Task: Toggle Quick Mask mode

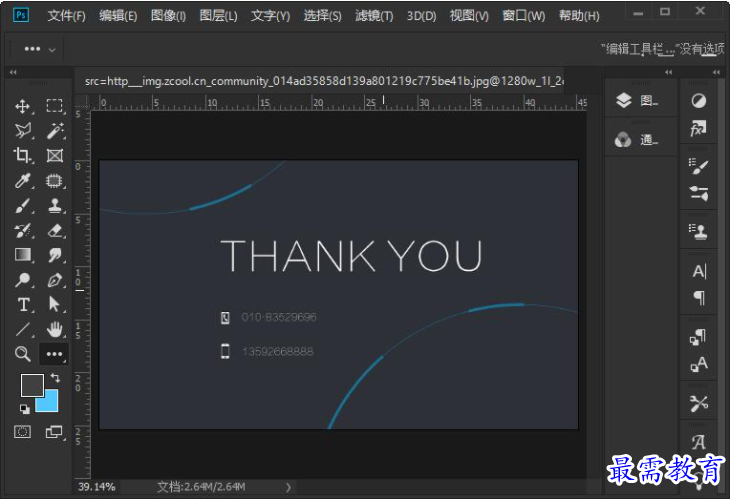Action: (22, 432)
